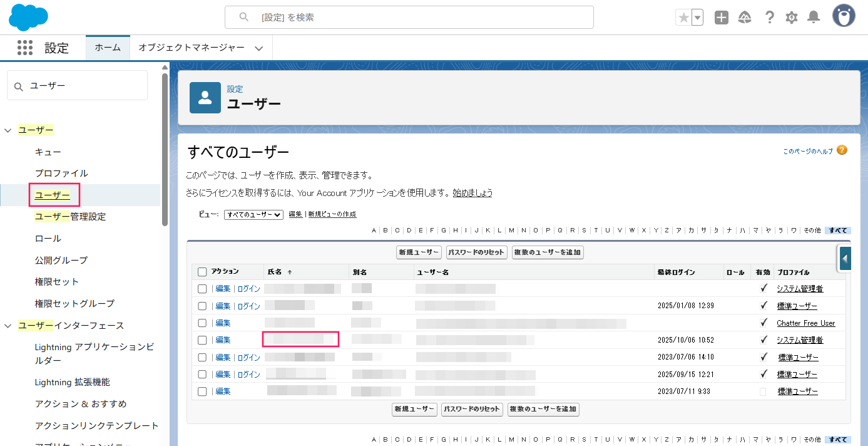Screen dimensions: 868x446
Task: Click the 編集 link next to view dropdown
Action: 295,214
